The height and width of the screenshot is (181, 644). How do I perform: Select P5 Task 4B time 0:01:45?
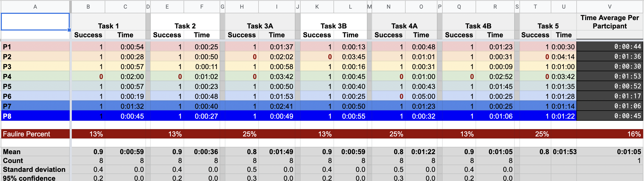[495, 86]
